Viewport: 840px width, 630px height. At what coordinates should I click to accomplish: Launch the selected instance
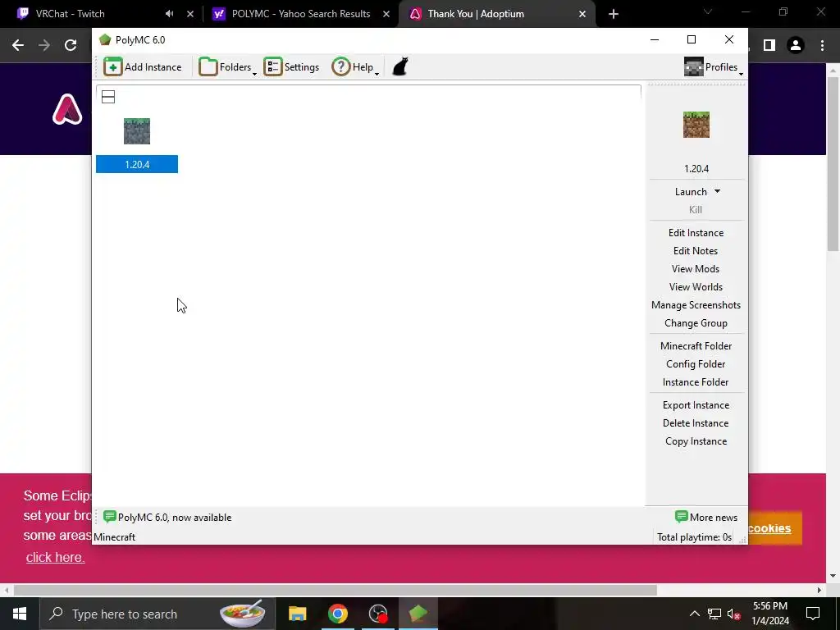pos(691,192)
